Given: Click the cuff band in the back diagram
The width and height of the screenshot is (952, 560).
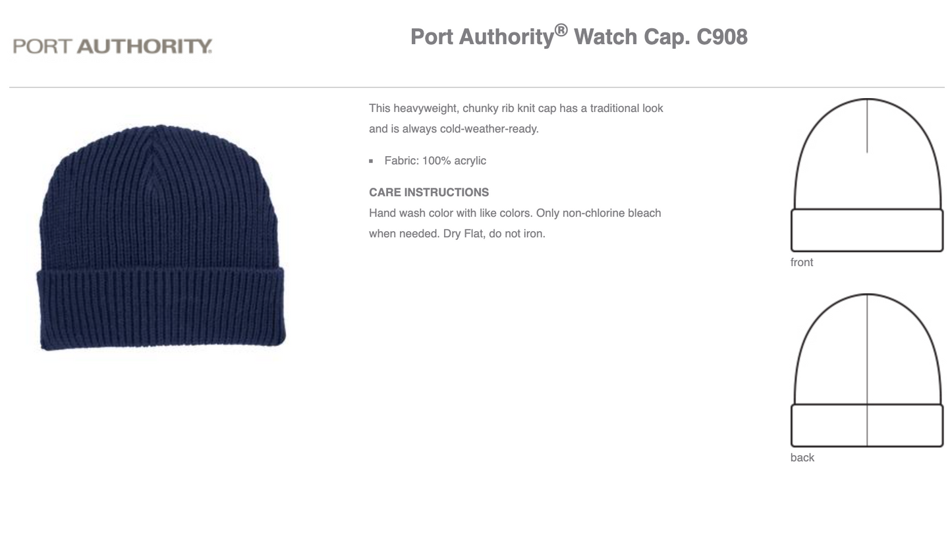Looking at the screenshot, I should tap(867, 426).
